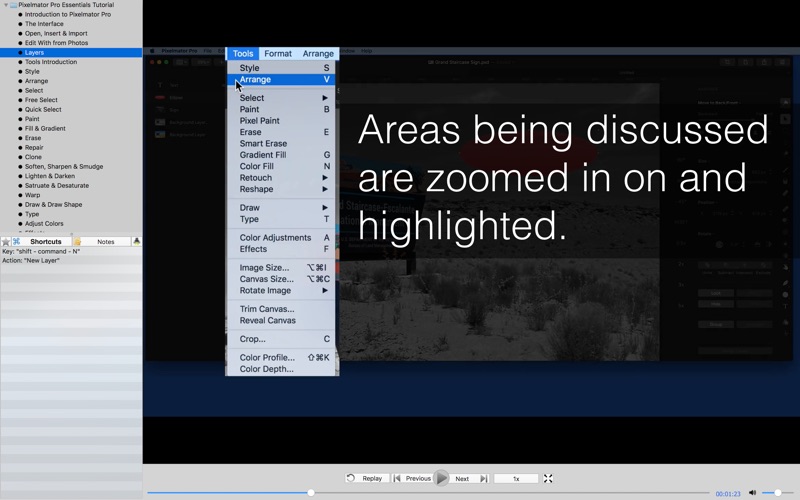Open the Quick Select chapter
The height and width of the screenshot is (500, 800).
(x=43, y=110)
